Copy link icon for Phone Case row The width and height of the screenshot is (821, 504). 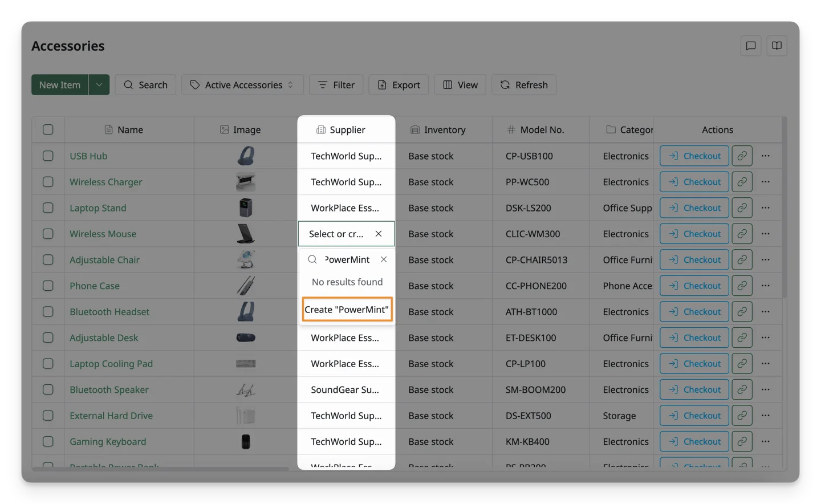pyautogui.click(x=742, y=286)
